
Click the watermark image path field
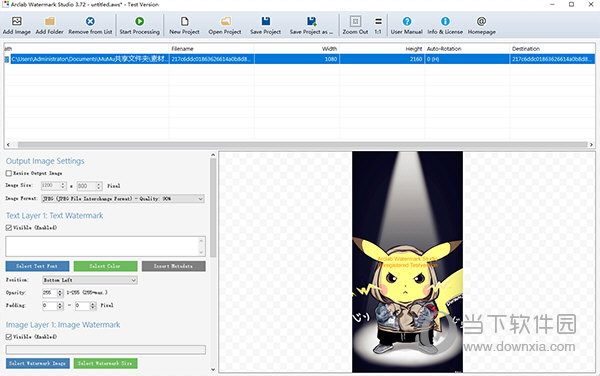pos(106,350)
